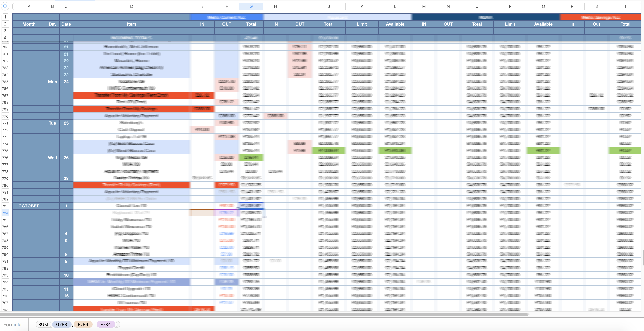Select the Limit header in column K

click(x=362, y=24)
